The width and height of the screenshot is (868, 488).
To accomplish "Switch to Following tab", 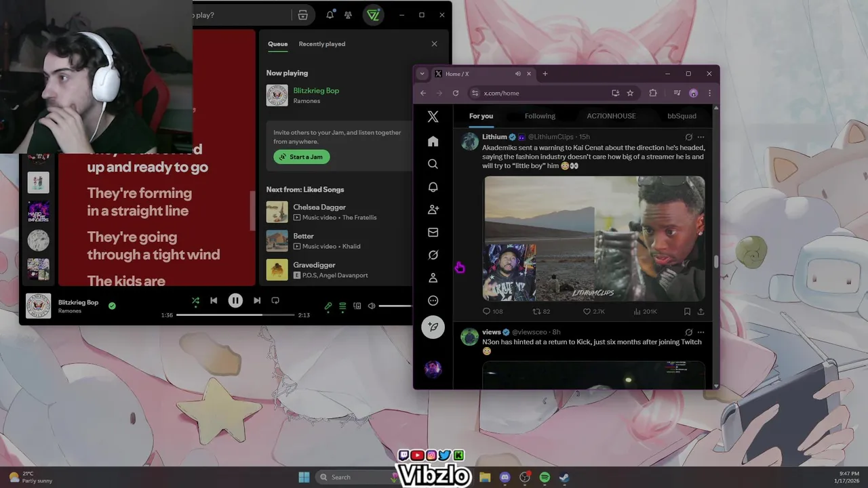I will coord(540,116).
